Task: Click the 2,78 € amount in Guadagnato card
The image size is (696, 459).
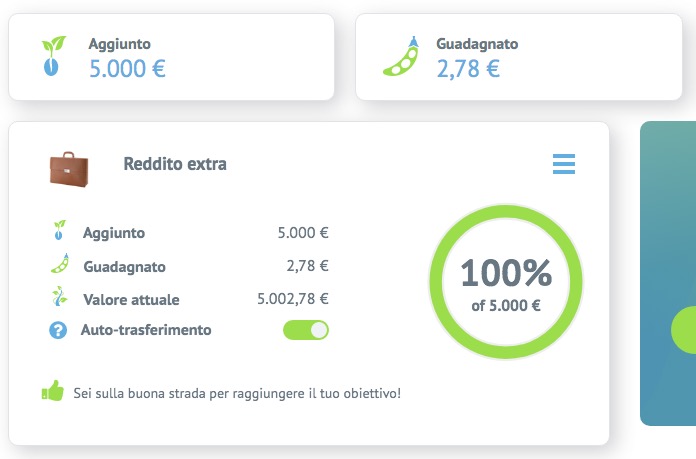Action: (x=468, y=69)
